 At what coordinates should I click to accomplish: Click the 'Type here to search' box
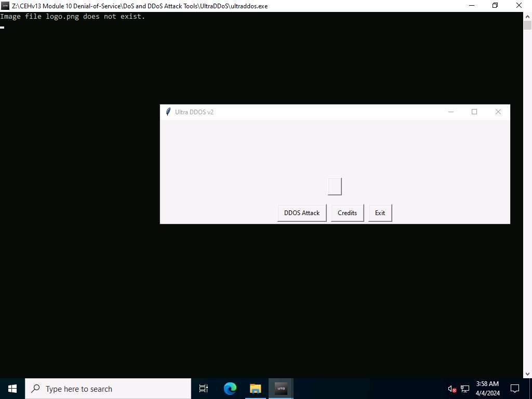coord(108,389)
